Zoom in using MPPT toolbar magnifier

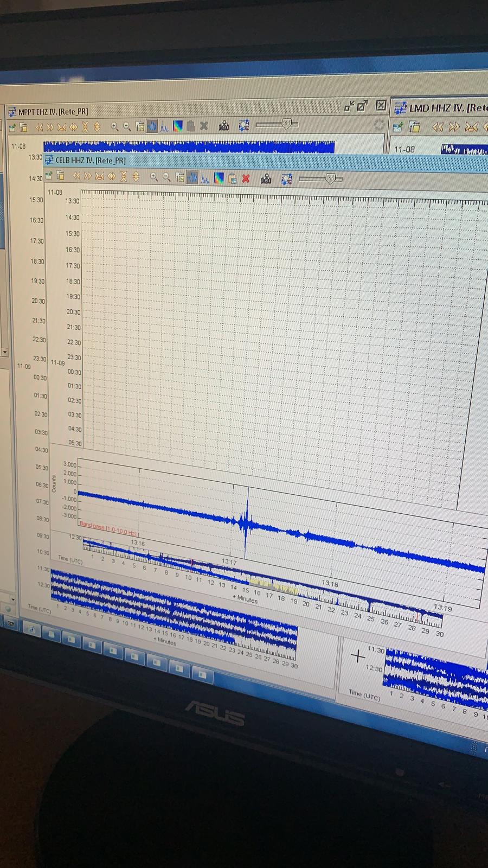[x=114, y=126]
